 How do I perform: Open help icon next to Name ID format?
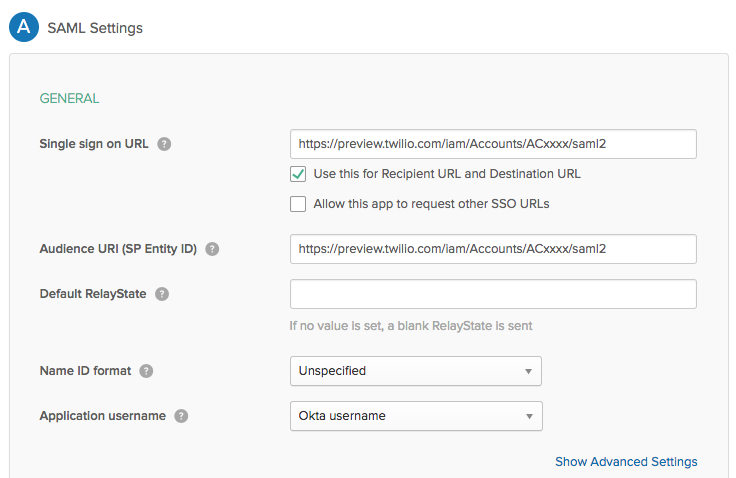click(146, 371)
